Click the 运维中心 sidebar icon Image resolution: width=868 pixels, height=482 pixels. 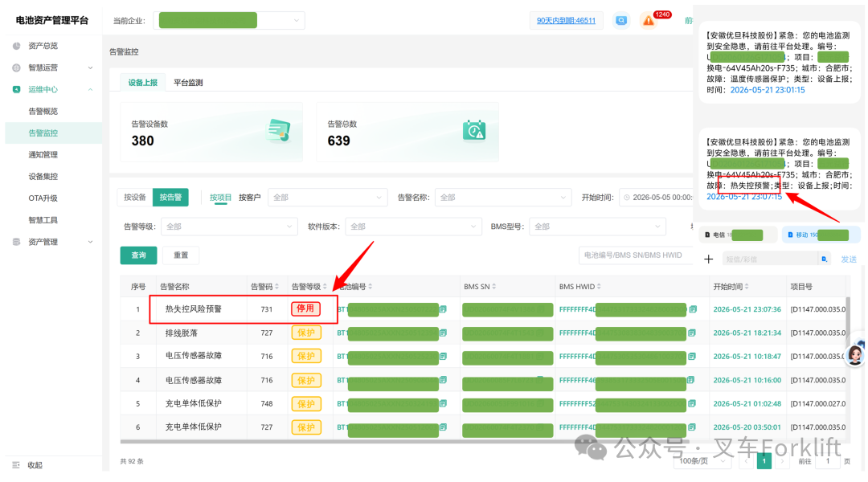pos(17,89)
